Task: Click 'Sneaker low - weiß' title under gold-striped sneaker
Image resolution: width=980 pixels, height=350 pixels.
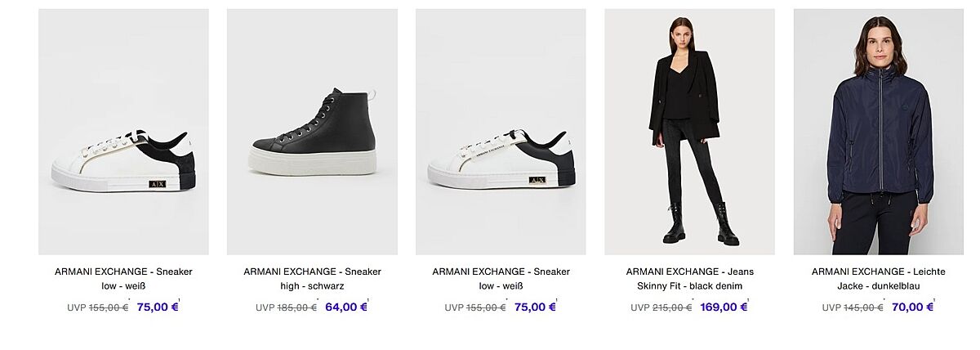Action: pos(123,279)
